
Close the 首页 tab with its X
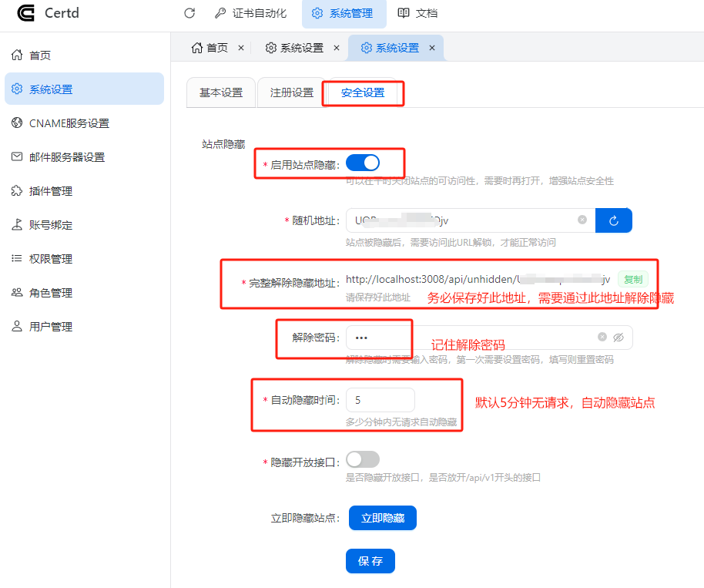tap(241, 48)
